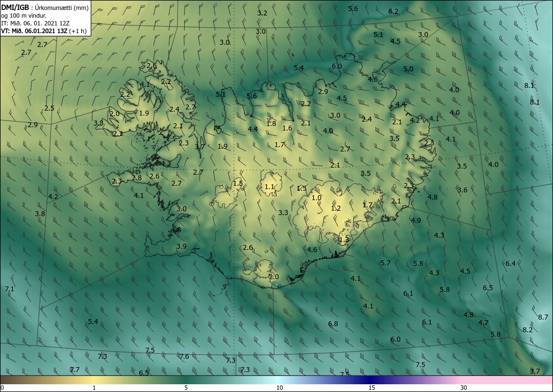Pick the brown start of the color scale
The image size is (553, 392).
pos(14,380)
